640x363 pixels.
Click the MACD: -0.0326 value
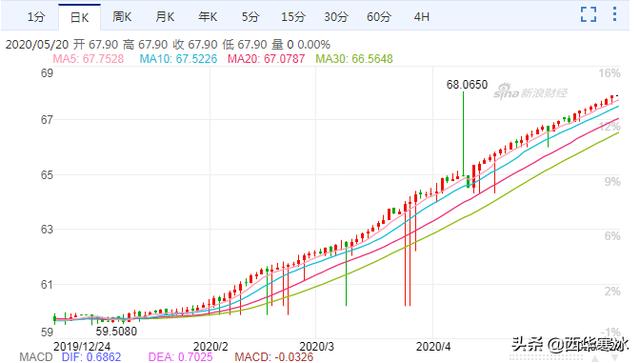pyautogui.click(x=274, y=357)
